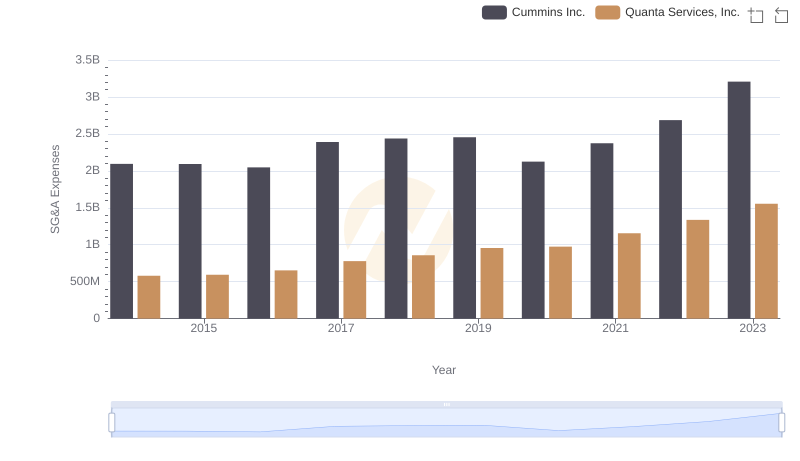Click the 2021 x-axis label
Screen dimensions: 800x461
[615, 328]
